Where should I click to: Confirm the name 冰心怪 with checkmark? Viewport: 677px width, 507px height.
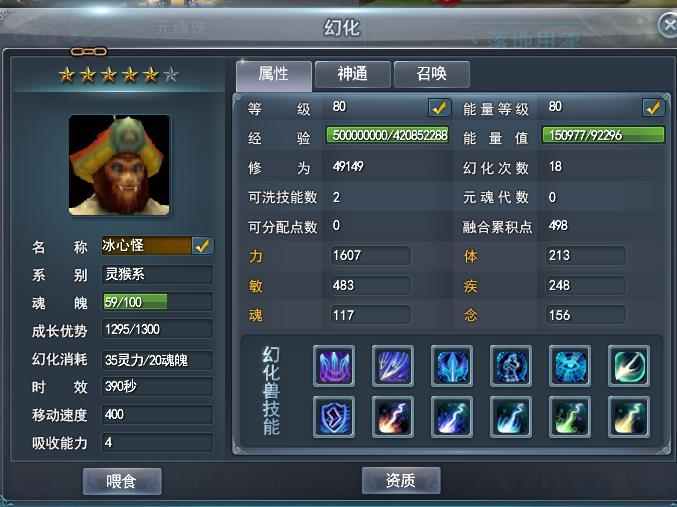[x=202, y=246]
